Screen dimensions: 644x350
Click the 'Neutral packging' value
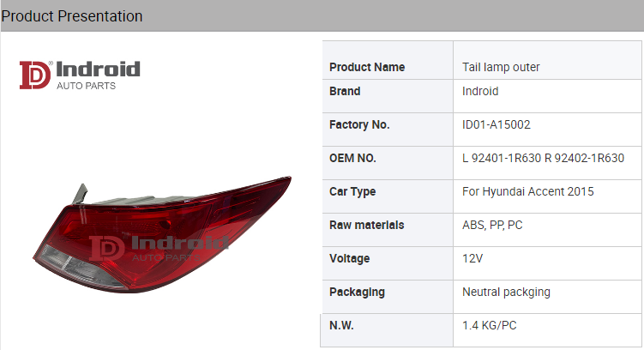[506, 292]
